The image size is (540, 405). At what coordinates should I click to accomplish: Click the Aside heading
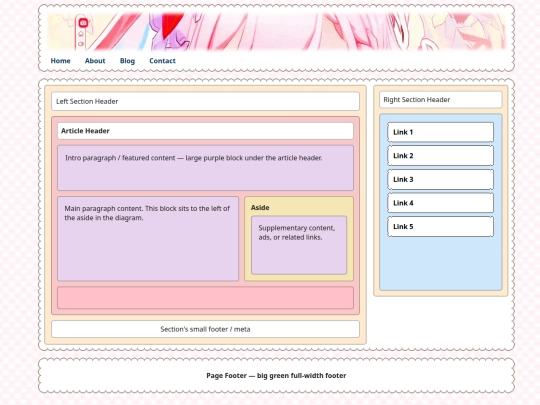(x=260, y=208)
